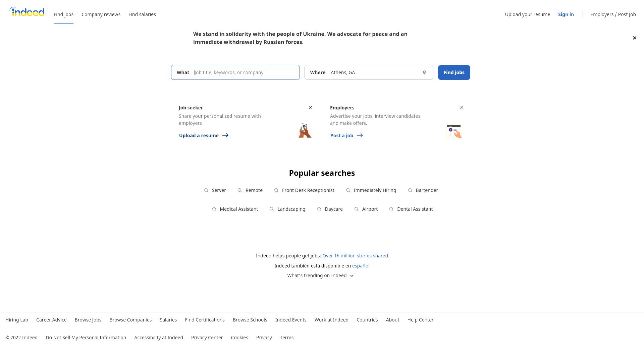
Task: Click the arrow next to Post a job
Action: click(360, 135)
